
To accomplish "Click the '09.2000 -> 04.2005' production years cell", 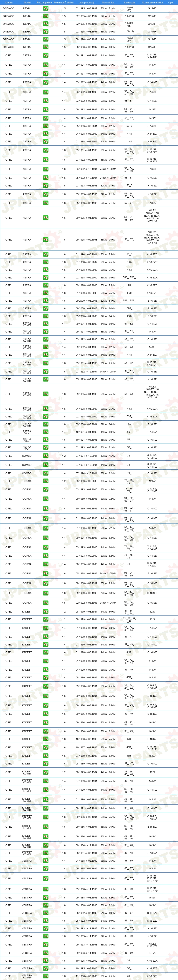I will point(86,316).
